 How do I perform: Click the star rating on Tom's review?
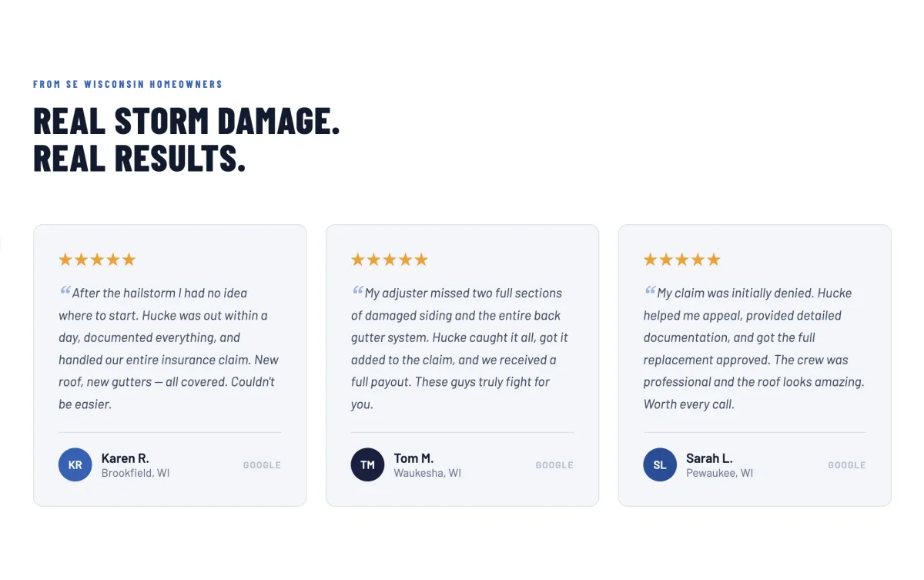[x=390, y=260]
